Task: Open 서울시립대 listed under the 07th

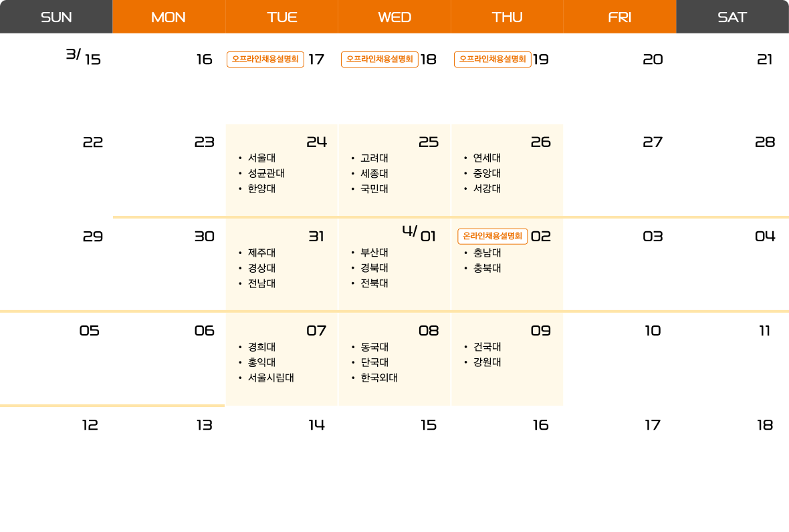Action: 271,378
